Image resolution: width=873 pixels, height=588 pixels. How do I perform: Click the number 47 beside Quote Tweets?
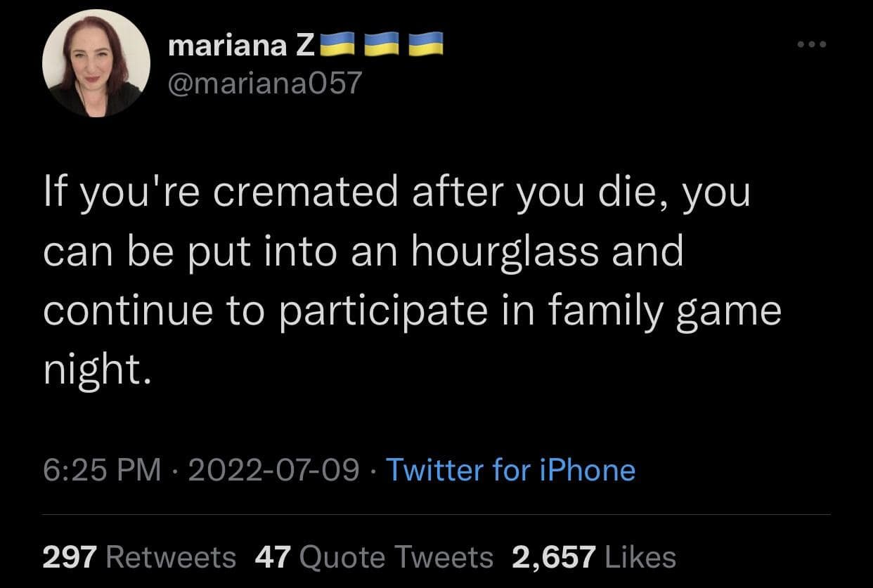pos(273,557)
